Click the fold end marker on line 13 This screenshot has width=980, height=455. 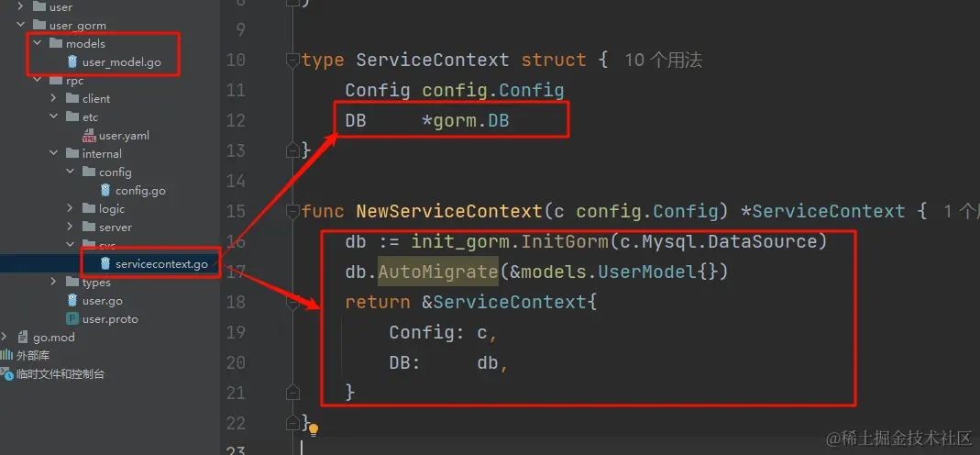coord(292,150)
